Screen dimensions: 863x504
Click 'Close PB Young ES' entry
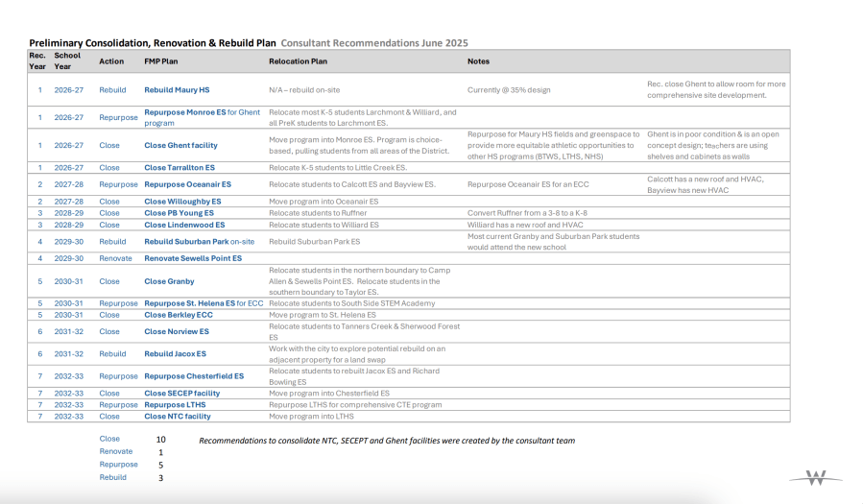[179, 213]
